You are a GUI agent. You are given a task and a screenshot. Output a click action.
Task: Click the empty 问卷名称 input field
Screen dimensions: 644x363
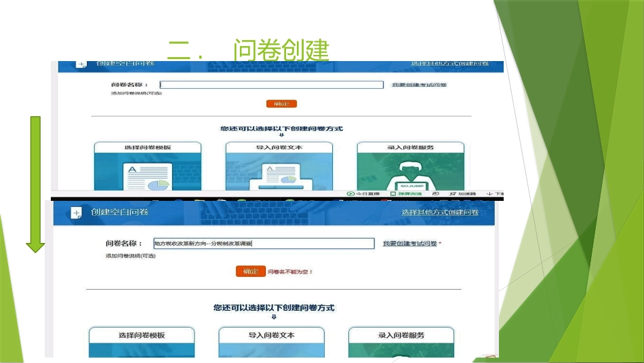click(x=271, y=85)
